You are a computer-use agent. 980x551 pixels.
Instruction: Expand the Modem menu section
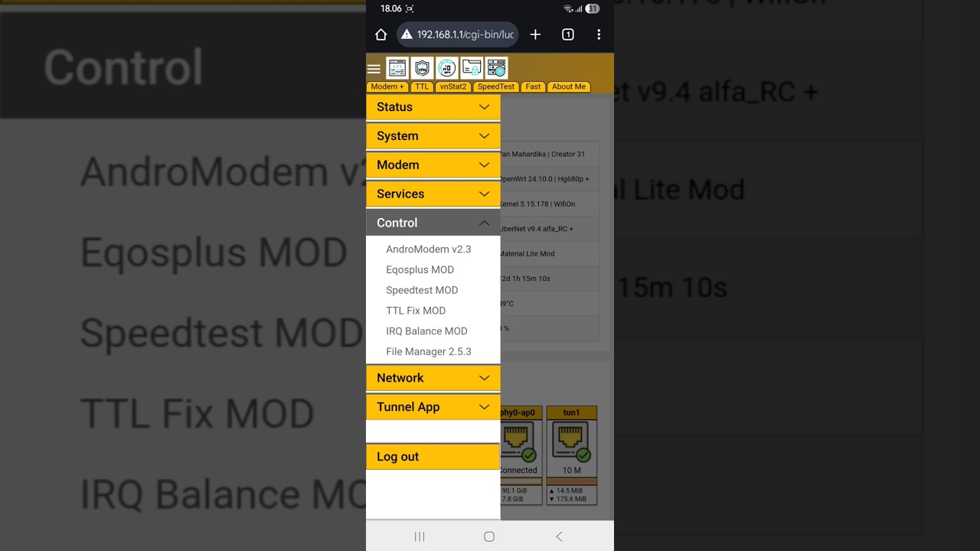pyautogui.click(x=433, y=165)
